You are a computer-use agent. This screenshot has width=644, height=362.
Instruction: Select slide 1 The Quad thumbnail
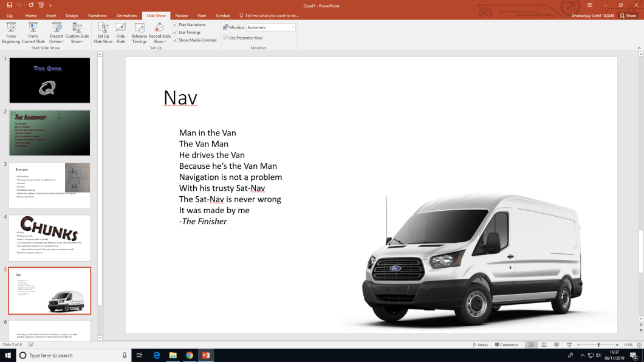50,80
